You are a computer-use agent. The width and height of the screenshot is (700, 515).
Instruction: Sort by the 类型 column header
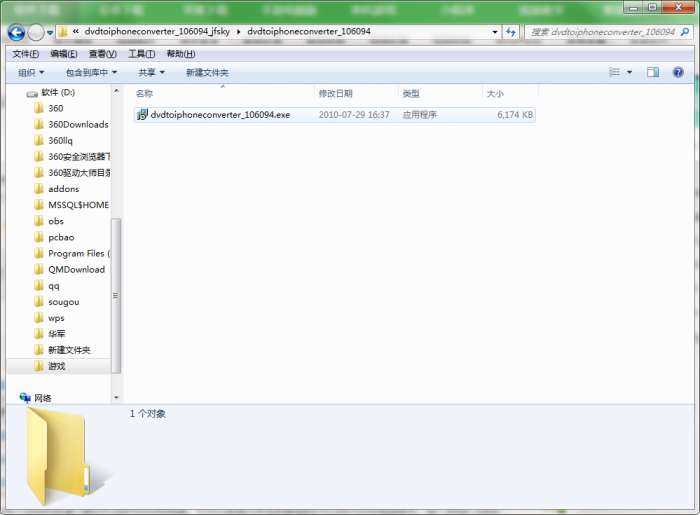click(x=440, y=93)
